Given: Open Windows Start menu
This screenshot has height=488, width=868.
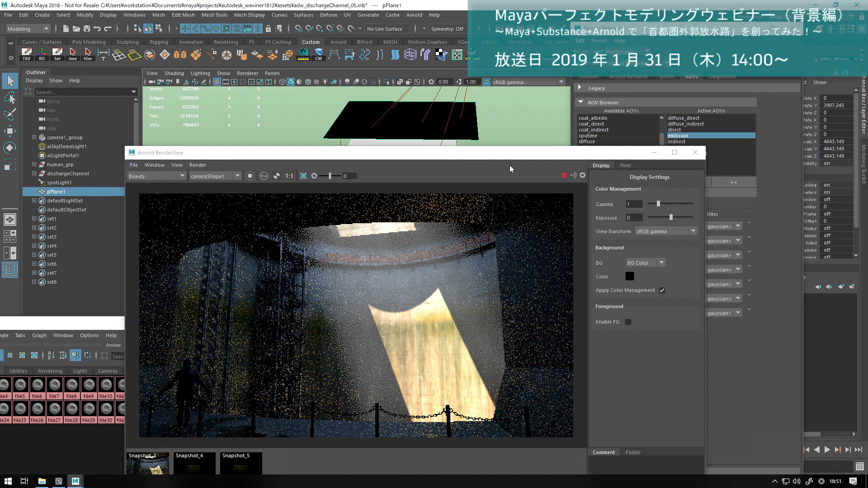Looking at the screenshot, I should (x=8, y=481).
